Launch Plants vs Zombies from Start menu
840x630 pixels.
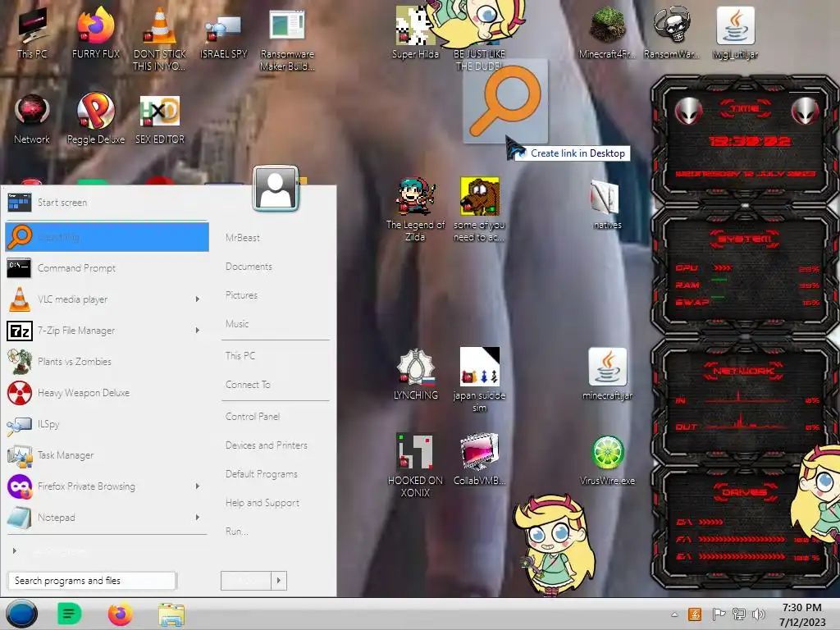[x=107, y=361]
